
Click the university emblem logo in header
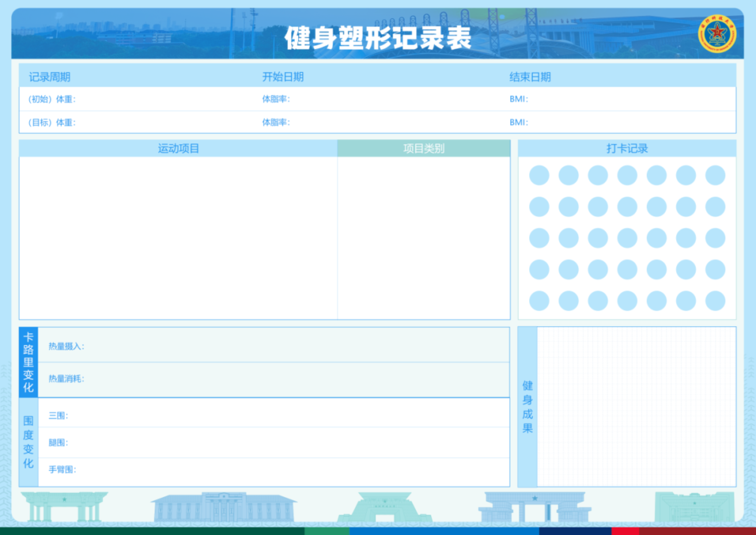tap(717, 34)
